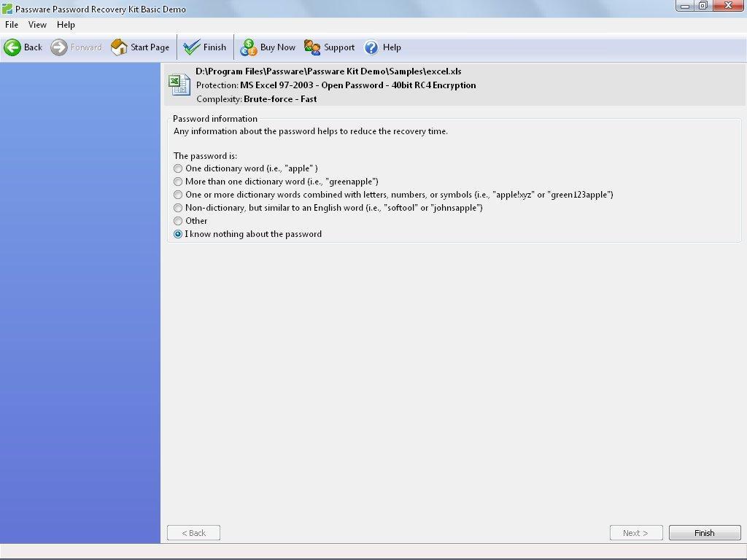Click the Help question mark icon
Image resolution: width=747 pixels, height=560 pixels.
coord(371,47)
